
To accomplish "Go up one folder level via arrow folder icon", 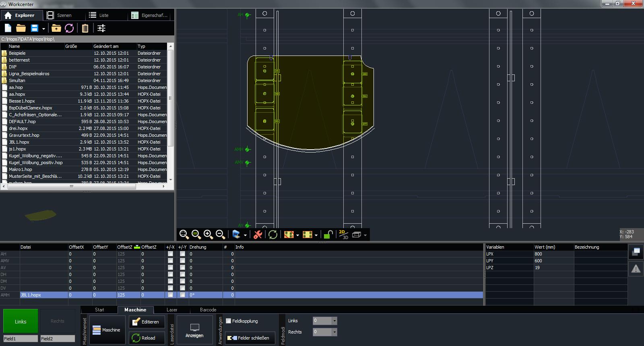I will [56, 28].
